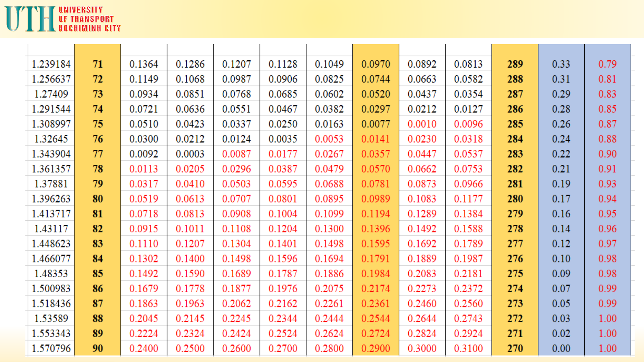The width and height of the screenshot is (644, 362).
Task: Click the cell with value 0.0003
Action: coord(190,154)
